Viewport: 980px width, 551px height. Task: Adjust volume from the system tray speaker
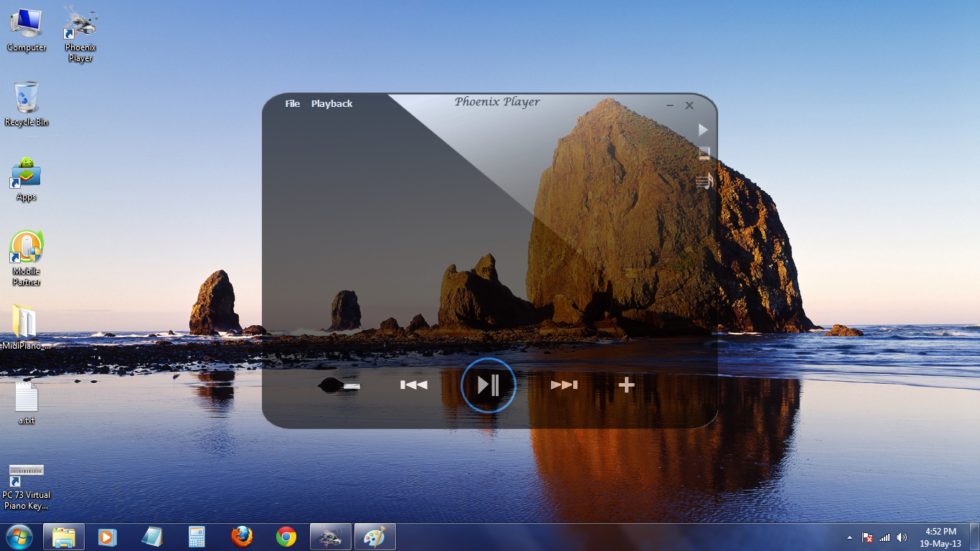click(x=903, y=537)
